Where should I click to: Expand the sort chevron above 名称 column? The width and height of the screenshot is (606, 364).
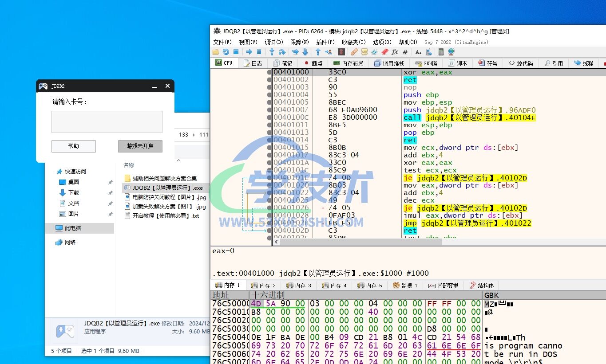click(178, 160)
